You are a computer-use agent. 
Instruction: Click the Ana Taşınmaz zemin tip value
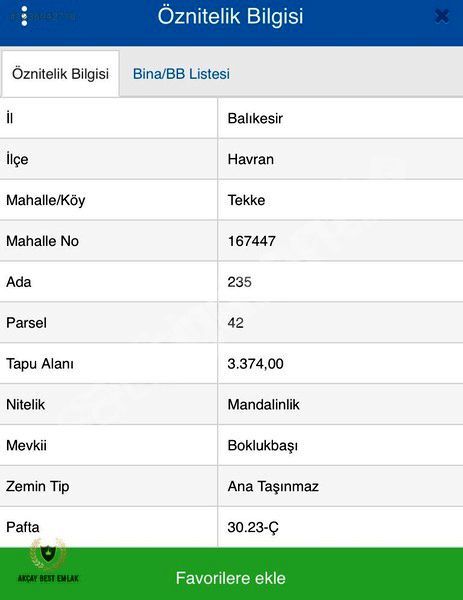pos(273,486)
